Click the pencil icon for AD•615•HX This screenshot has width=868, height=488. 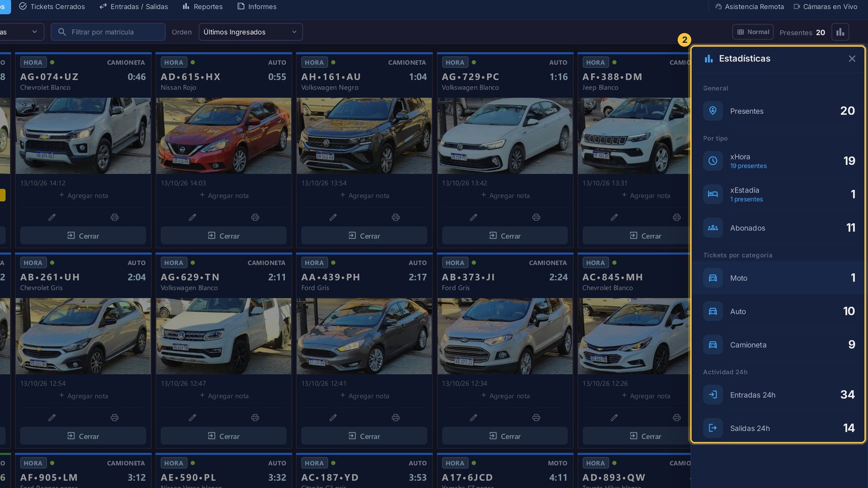coord(193,217)
